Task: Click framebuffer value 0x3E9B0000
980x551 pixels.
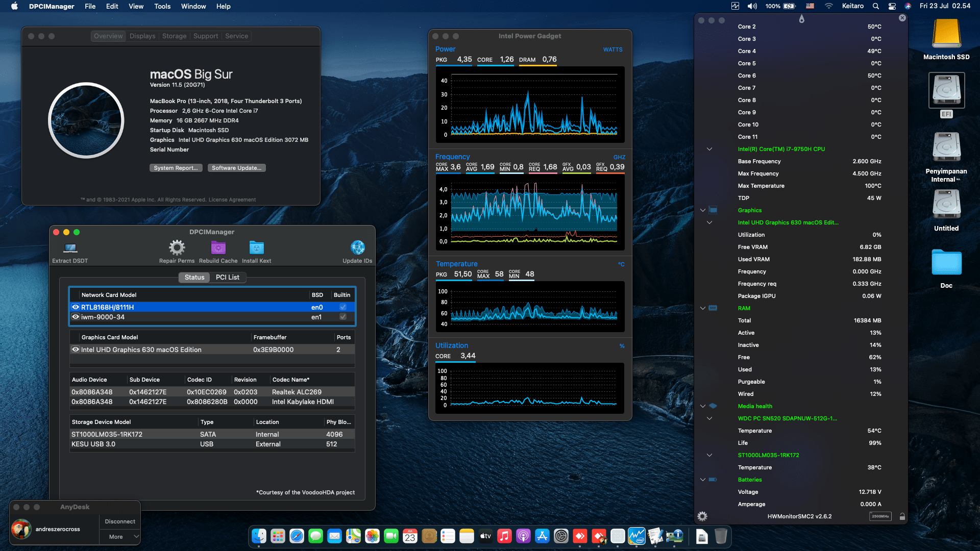Action: 273,349
